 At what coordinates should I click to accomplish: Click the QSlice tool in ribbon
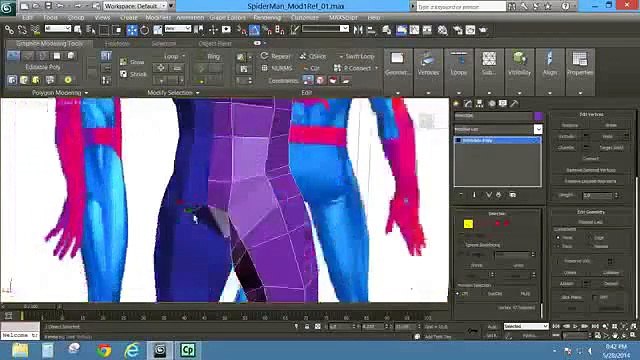(x=313, y=56)
